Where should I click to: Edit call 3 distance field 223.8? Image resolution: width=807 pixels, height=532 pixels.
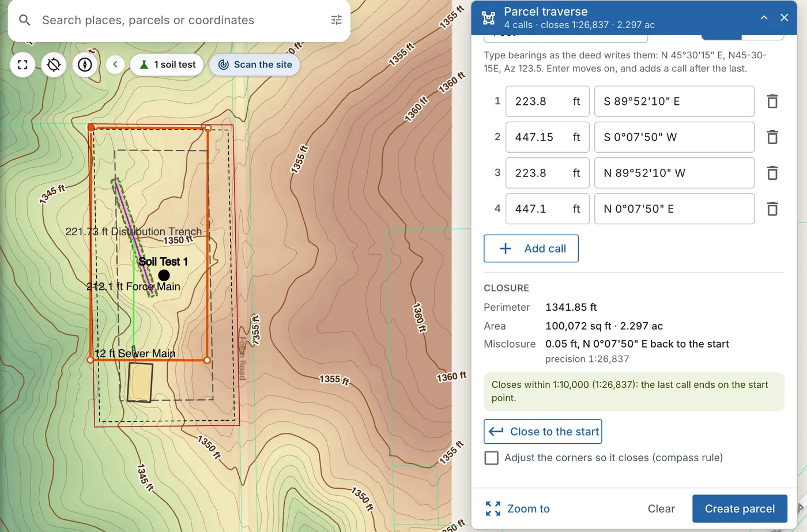pos(547,173)
